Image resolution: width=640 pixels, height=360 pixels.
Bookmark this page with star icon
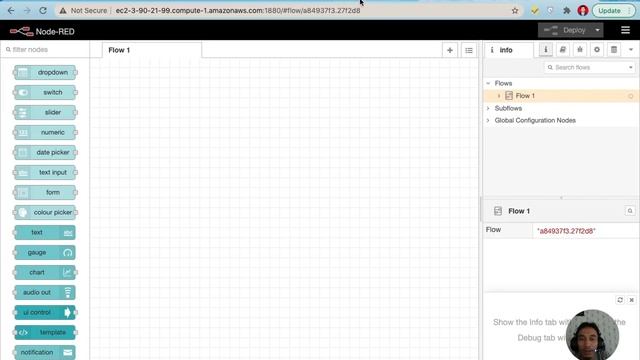[x=515, y=11]
